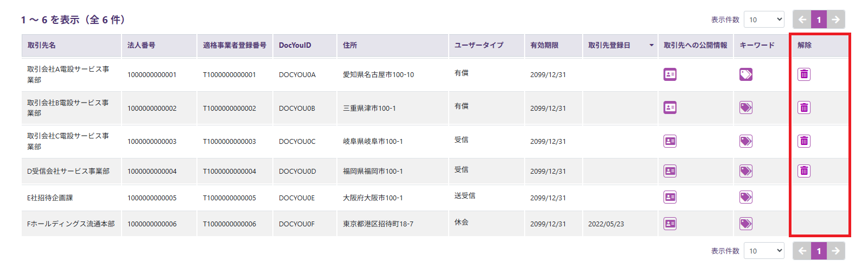Click the 有効期限 column header
Viewport: 868px width, 266px height.
tap(544, 46)
